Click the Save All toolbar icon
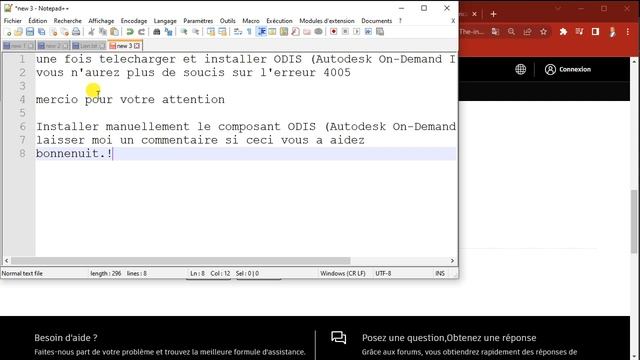The height and width of the screenshot is (360, 640). click(x=41, y=32)
